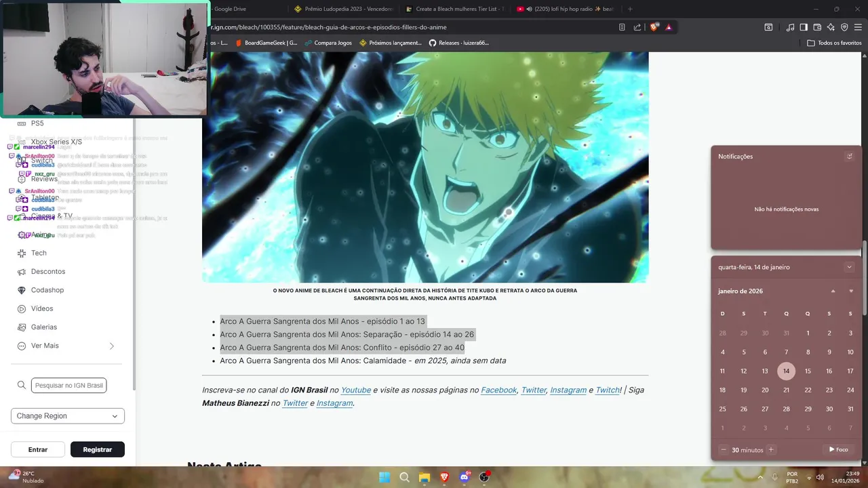The width and height of the screenshot is (868, 488).
Task: Open the browser main hamburger menu
Action: tap(859, 27)
